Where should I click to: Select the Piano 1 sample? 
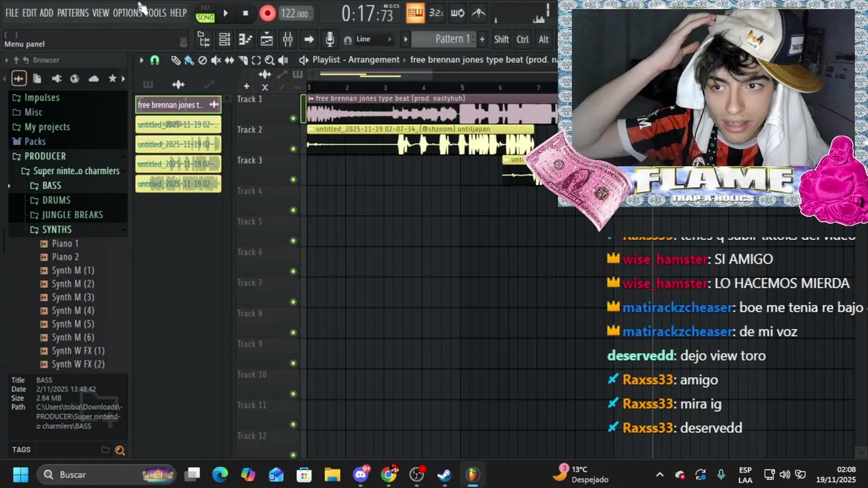65,244
